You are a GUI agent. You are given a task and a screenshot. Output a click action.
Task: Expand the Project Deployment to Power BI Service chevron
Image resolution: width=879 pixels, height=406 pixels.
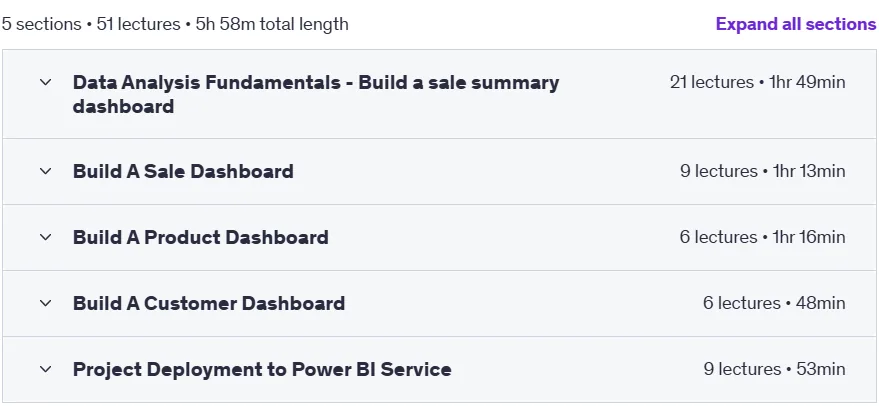[45, 370]
